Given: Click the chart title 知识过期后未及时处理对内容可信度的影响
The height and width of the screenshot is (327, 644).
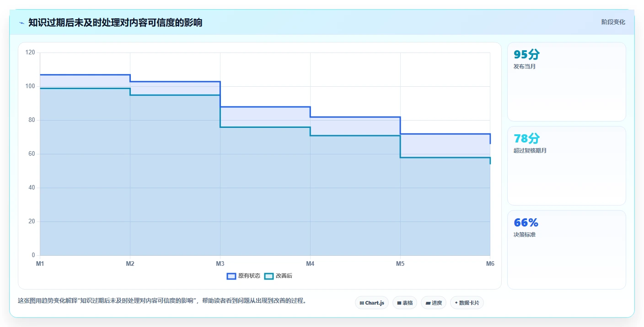Looking at the screenshot, I should pyautogui.click(x=115, y=22).
